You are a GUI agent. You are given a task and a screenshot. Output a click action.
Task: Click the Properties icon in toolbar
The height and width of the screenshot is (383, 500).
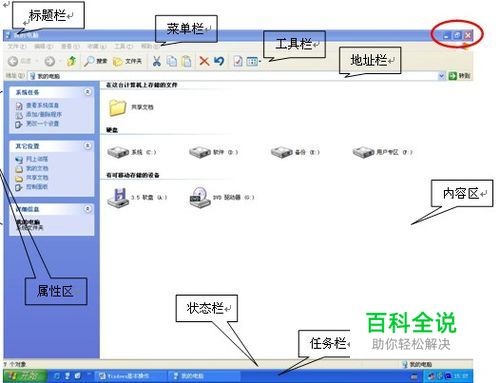(x=238, y=61)
